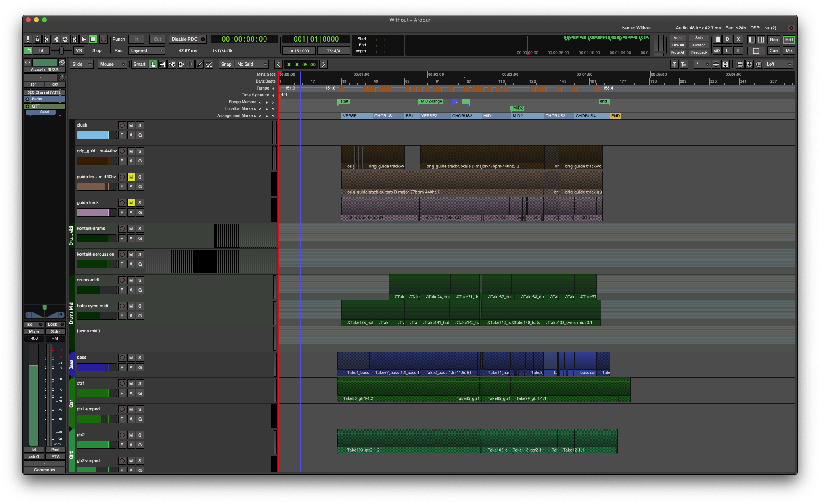The image size is (820, 504).
Task: Open the No Grid dropdown
Action: pyautogui.click(x=252, y=64)
